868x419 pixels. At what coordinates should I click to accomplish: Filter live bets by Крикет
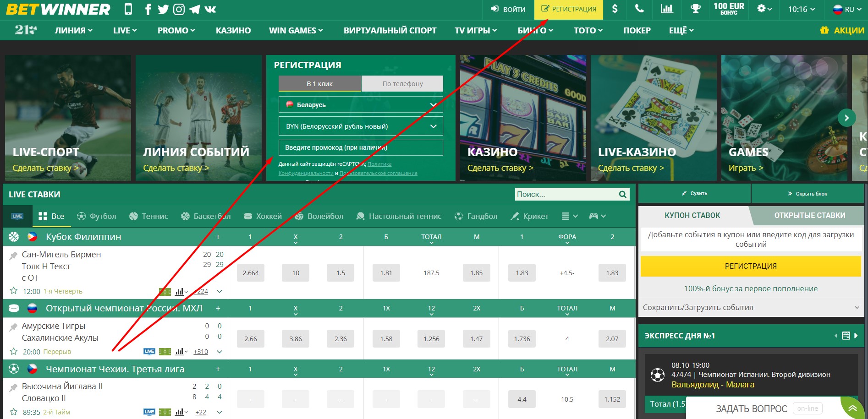pos(529,216)
